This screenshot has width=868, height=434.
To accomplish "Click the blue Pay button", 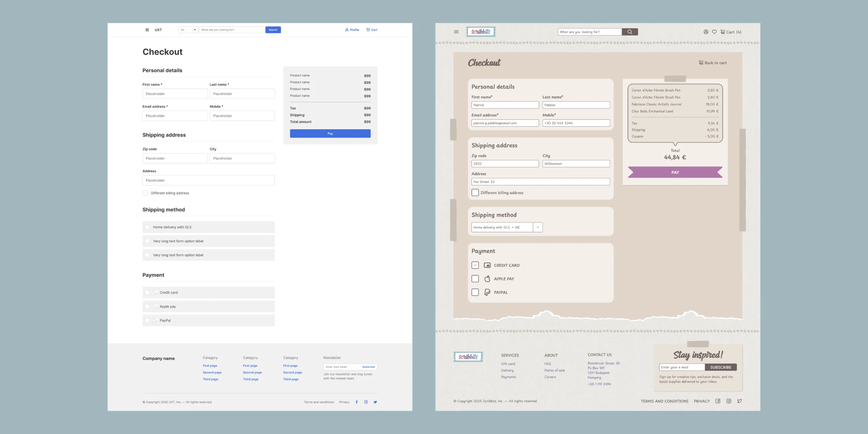I will click(330, 134).
